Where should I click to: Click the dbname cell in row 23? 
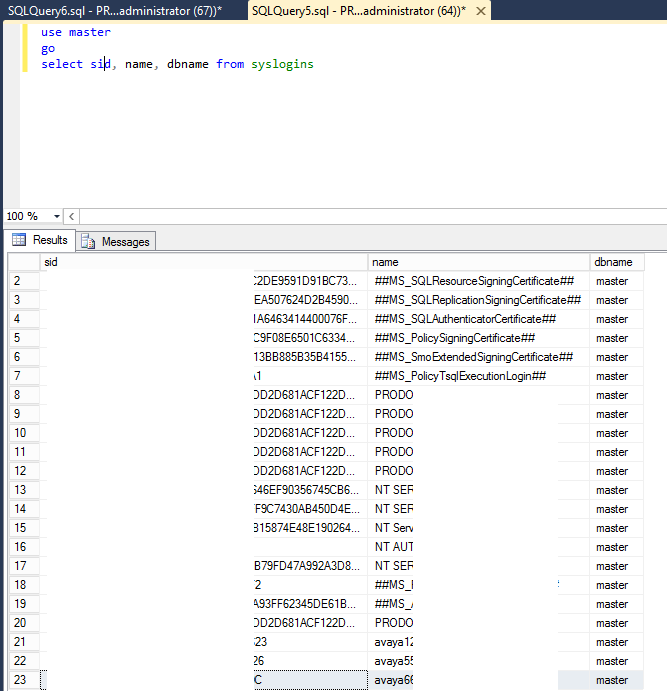click(x=612, y=680)
